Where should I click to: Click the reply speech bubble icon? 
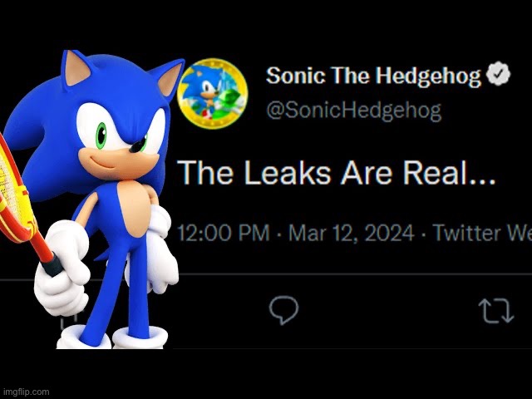click(283, 310)
